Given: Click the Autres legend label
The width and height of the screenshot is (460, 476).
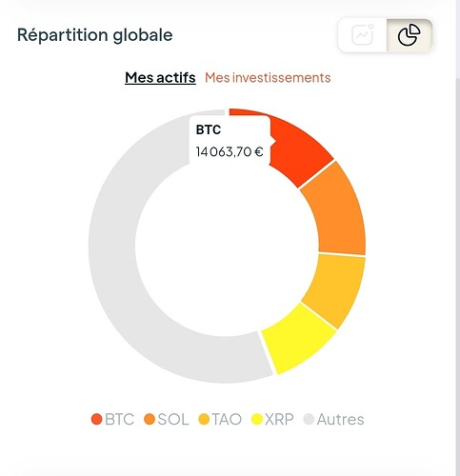Looking at the screenshot, I should pos(340,419).
